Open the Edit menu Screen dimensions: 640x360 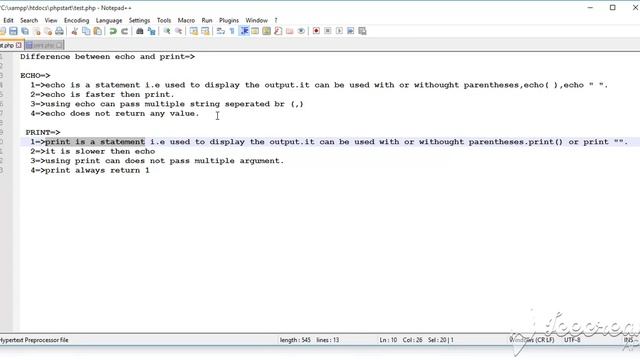8,20
